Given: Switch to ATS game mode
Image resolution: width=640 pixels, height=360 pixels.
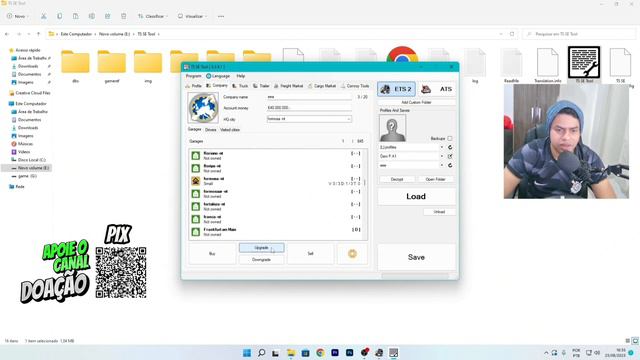Looking at the screenshot, I should [x=438, y=89].
